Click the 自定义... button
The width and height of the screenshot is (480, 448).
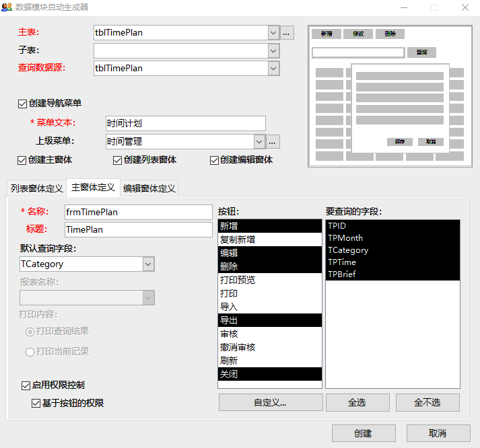[x=271, y=402]
